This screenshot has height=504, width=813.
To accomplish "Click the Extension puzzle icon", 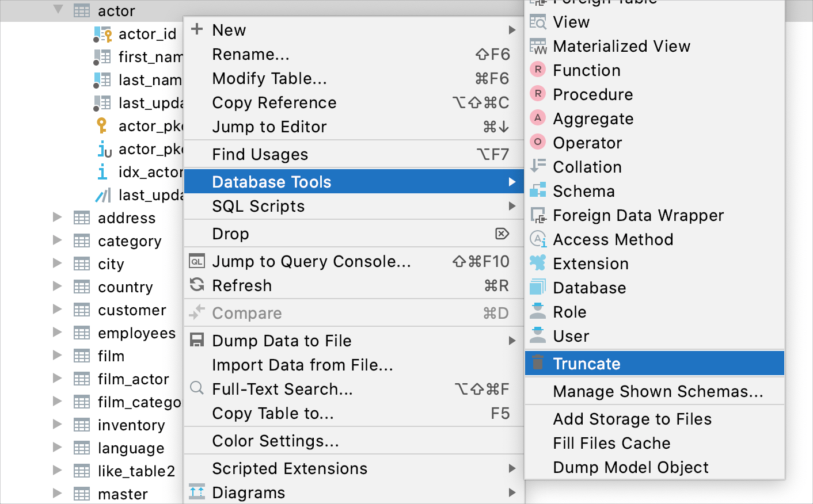I will 538,264.
